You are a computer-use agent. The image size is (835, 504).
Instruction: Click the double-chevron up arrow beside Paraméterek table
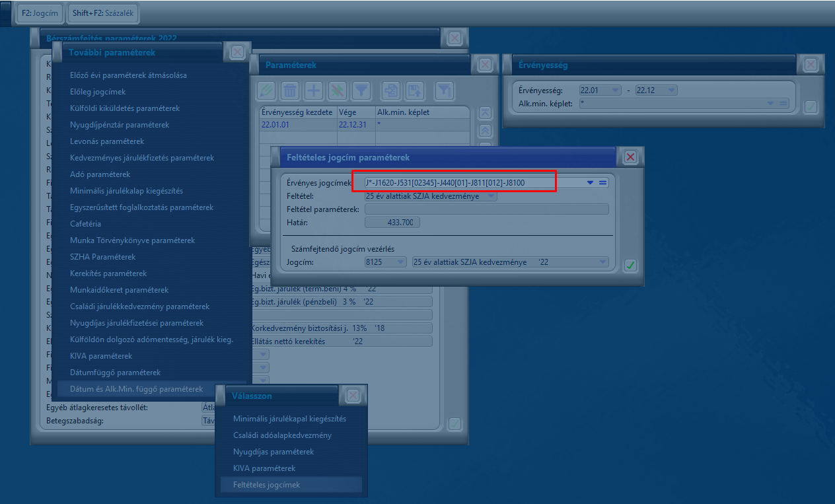[485, 131]
